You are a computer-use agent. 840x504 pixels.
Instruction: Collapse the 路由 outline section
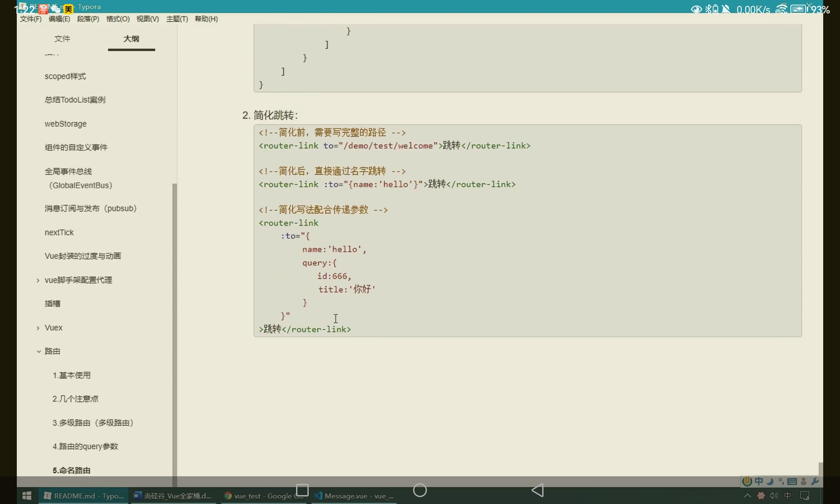[x=38, y=351]
